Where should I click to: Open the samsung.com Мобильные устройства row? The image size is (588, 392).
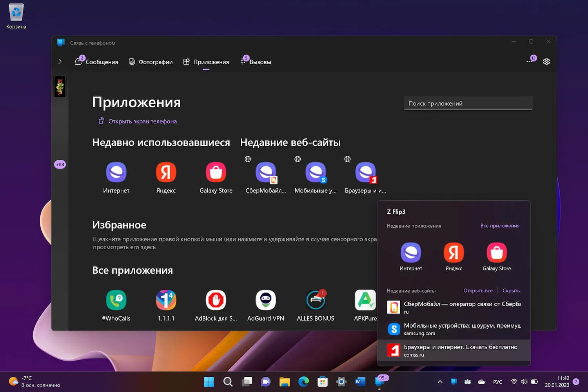tap(454, 329)
